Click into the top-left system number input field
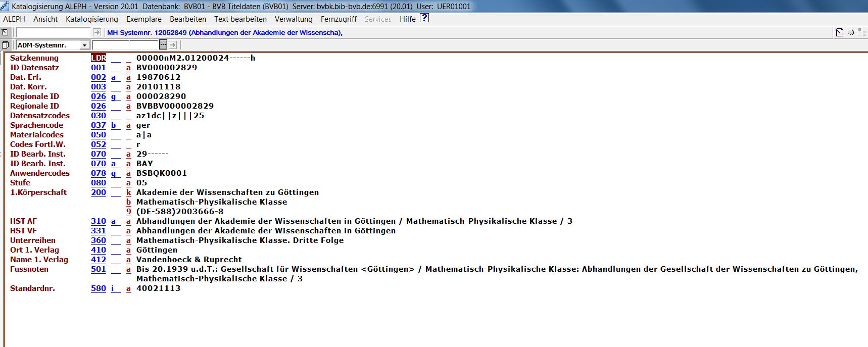This screenshot has width=868, height=347. point(53,32)
